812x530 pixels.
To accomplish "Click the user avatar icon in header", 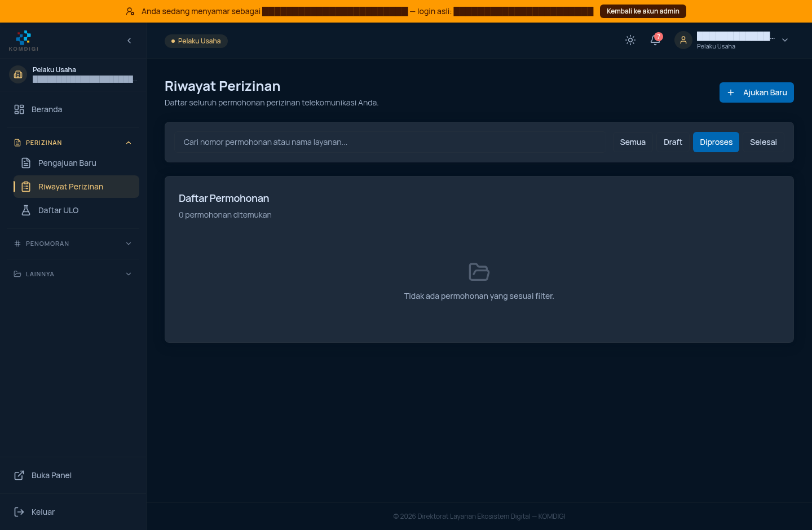I will click(x=683, y=40).
